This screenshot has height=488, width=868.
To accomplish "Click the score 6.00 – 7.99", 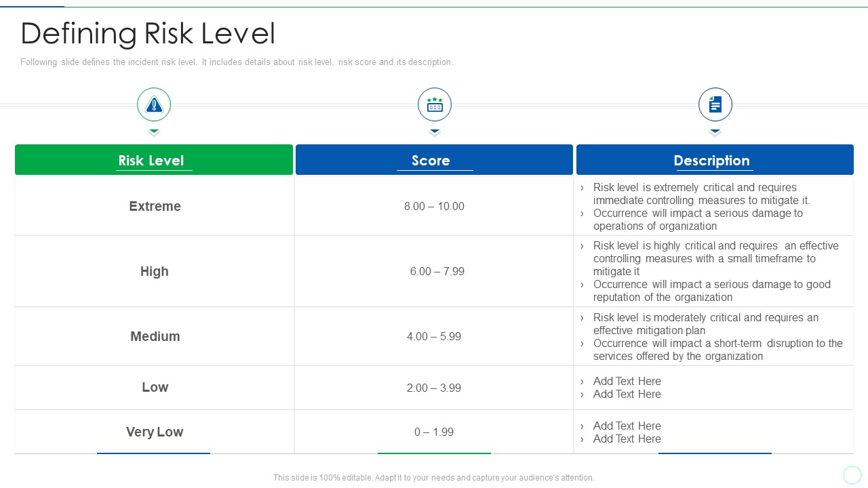I will click(x=437, y=271).
